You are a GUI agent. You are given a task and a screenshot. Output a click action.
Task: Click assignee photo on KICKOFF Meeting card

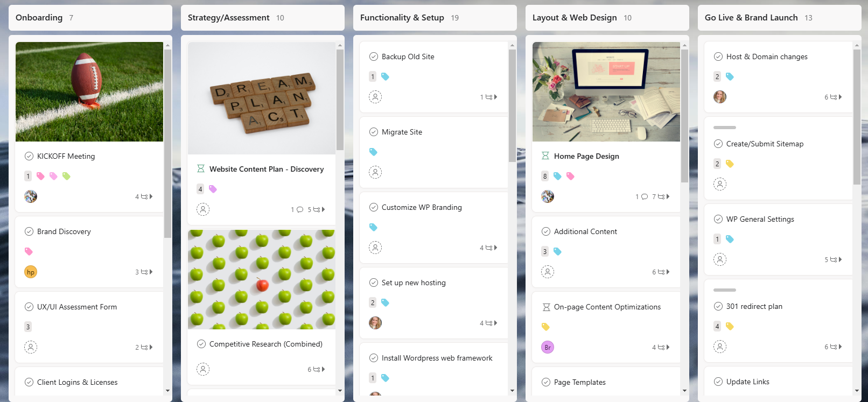[31, 196]
